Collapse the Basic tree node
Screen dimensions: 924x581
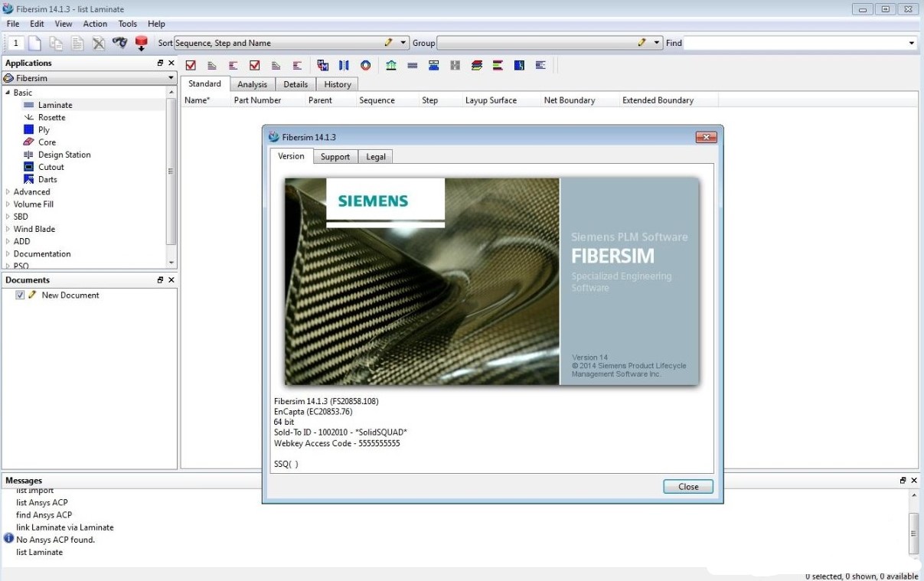click(8, 93)
